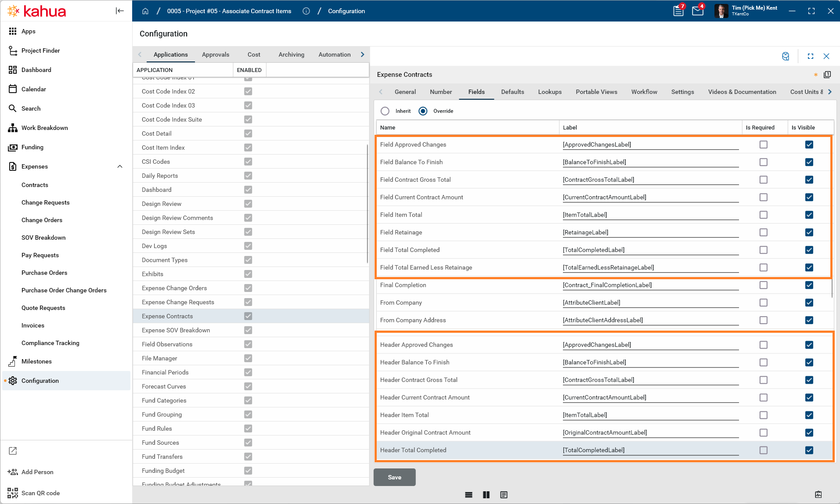Switch to split view layout icon
This screenshot has height=504, width=840.
coord(486,495)
